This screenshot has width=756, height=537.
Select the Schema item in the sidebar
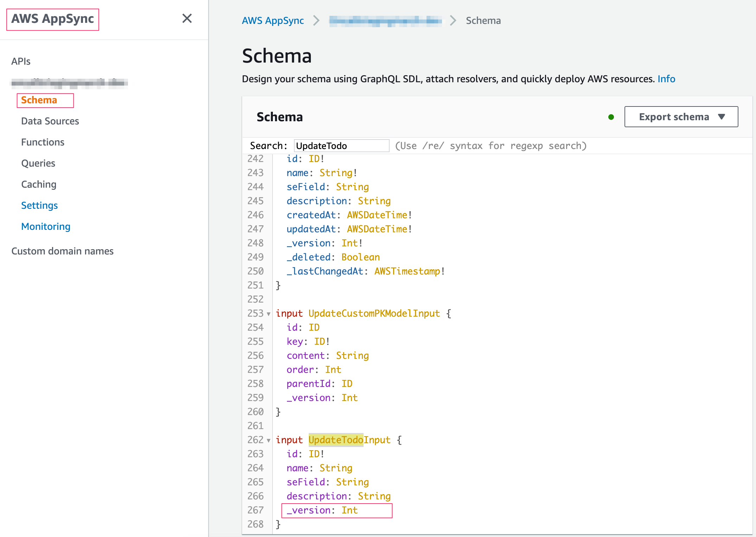[39, 100]
